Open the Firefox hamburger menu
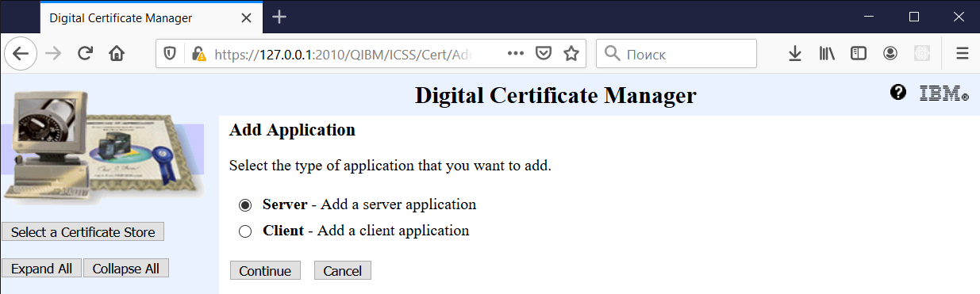The image size is (980, 294). tap(963, 54)
